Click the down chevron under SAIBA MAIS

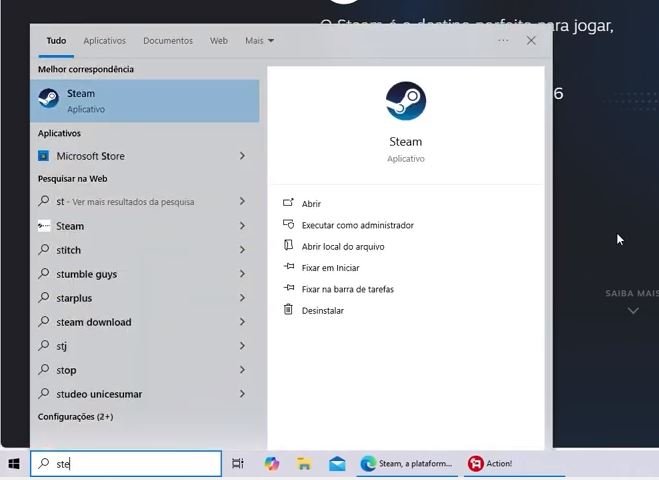click(x=633, y=311)
